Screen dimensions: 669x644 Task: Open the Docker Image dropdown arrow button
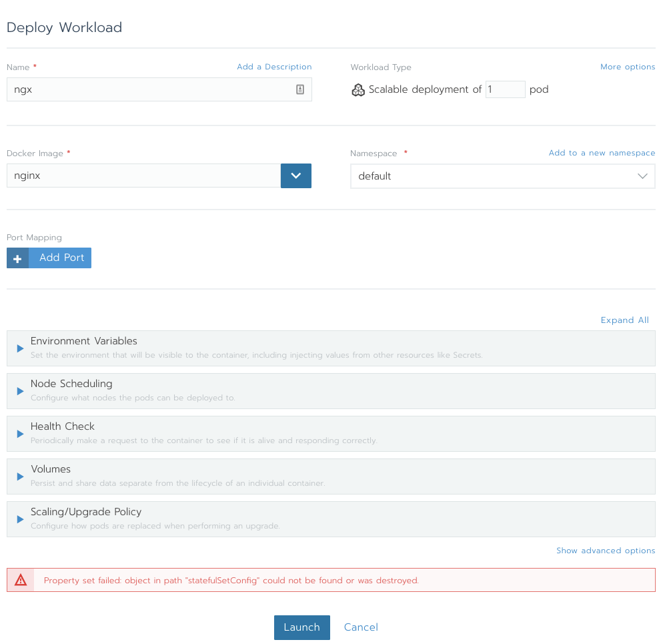point(296,176)
